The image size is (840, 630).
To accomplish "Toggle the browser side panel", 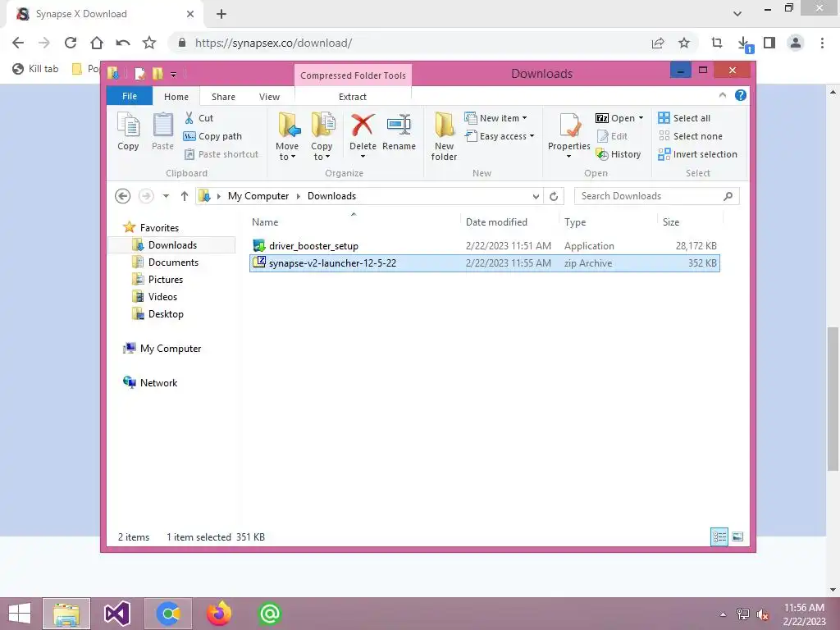I will [769, 43].
